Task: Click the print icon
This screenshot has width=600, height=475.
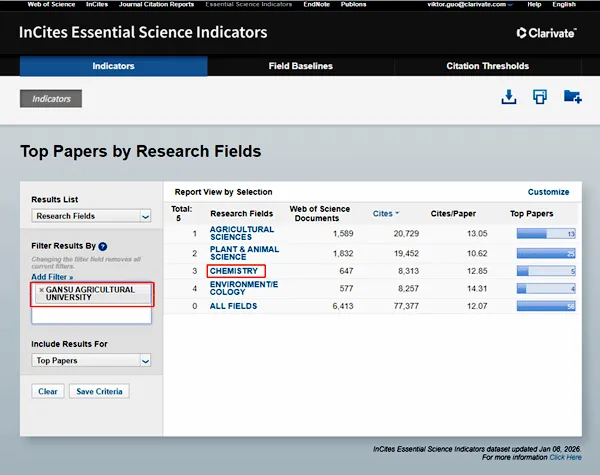Action: pos(540,97)
